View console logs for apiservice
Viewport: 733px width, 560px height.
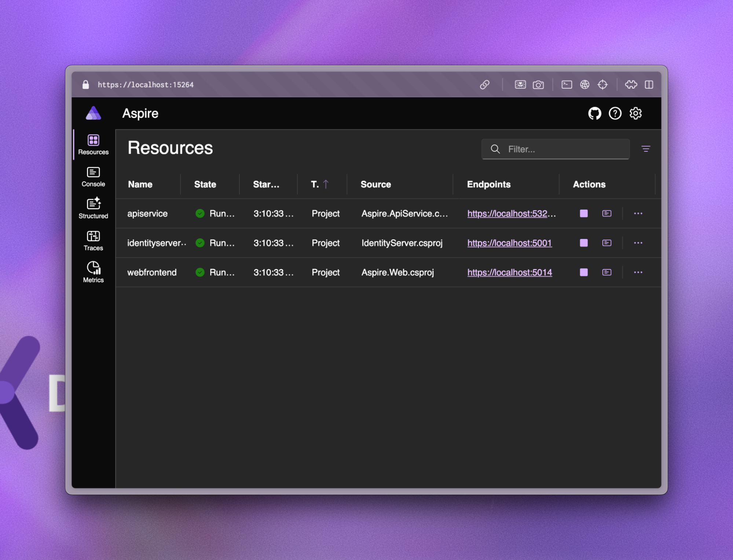tap(606, 213)
